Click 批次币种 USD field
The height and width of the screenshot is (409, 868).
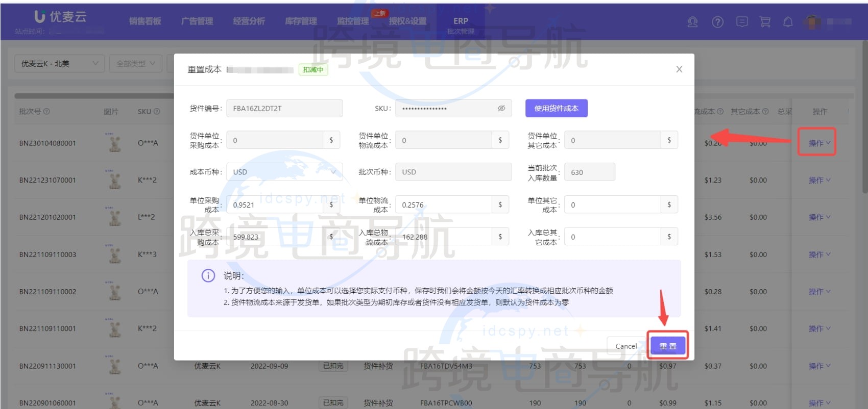coord(453,172)
